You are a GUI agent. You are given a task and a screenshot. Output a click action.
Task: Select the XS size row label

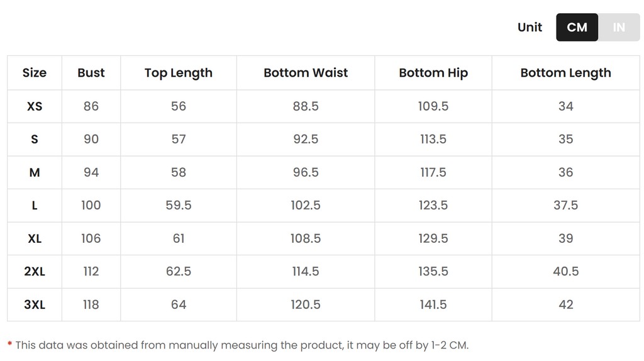(35, 106)
